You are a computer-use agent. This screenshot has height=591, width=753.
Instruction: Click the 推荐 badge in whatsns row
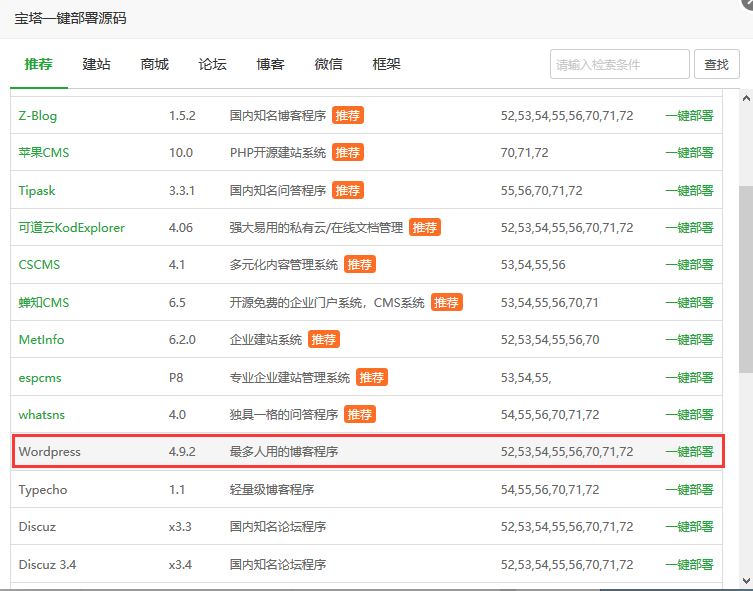coord(360,414)
